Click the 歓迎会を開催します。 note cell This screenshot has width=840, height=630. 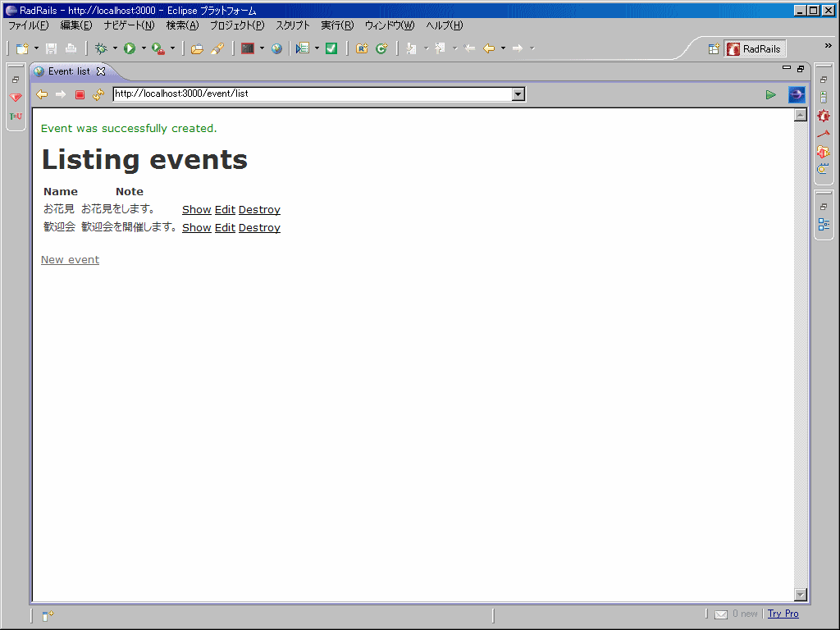click(x=129, y=227)
